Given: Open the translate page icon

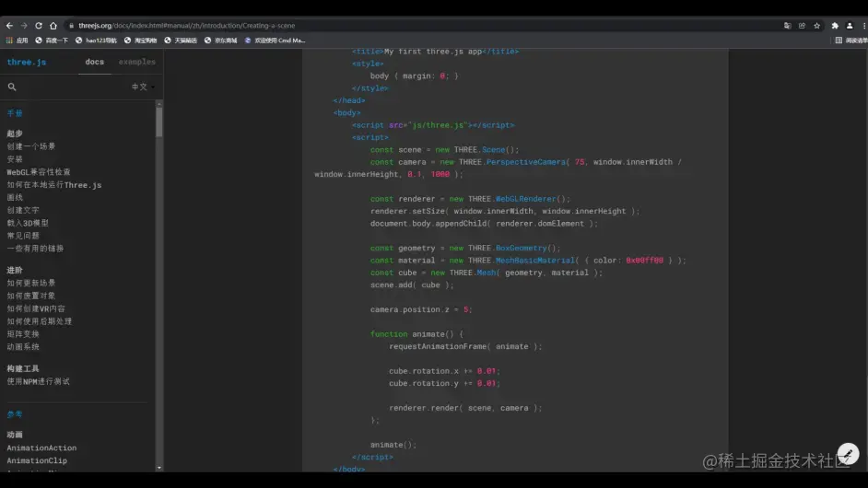Looking at the screenshot, I should click(787, 26).
